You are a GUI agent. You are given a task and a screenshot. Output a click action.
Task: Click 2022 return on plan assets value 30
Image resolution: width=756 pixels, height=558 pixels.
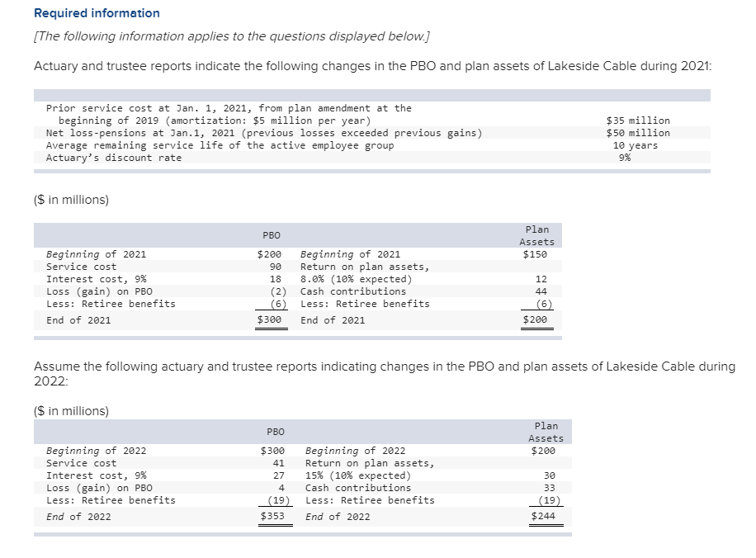pos(549,476)
